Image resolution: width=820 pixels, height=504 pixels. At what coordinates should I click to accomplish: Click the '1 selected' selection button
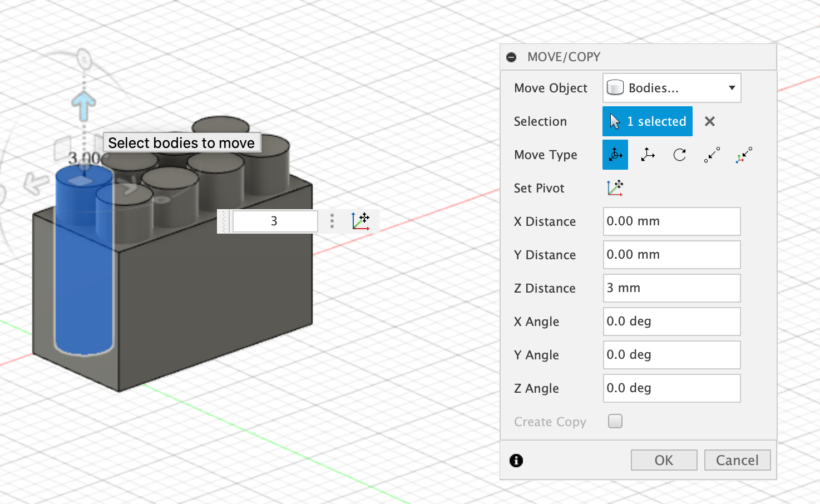click(648, 121)
